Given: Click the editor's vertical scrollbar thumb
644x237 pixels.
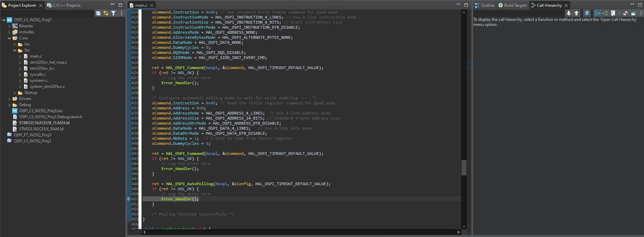Looking at the screenshot, I should pyautogui.click(x=464, y=168).
